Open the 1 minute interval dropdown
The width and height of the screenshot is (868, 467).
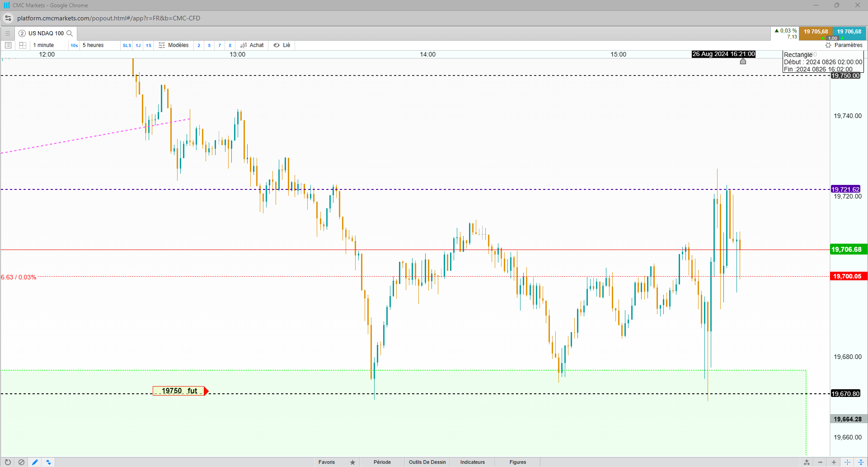pos(43,45)
